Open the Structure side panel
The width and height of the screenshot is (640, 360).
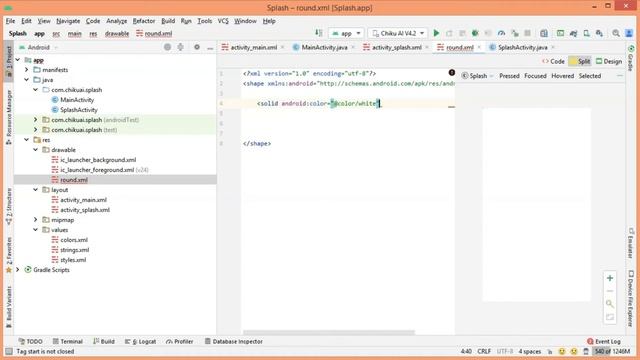pyautogui.click(x=9, y=207)
